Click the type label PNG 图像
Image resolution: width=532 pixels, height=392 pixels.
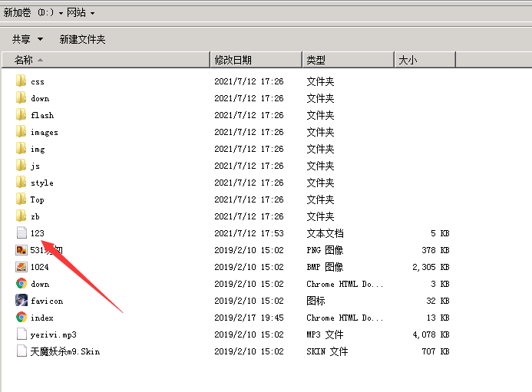pyautogui.click(x=325, y=250)
